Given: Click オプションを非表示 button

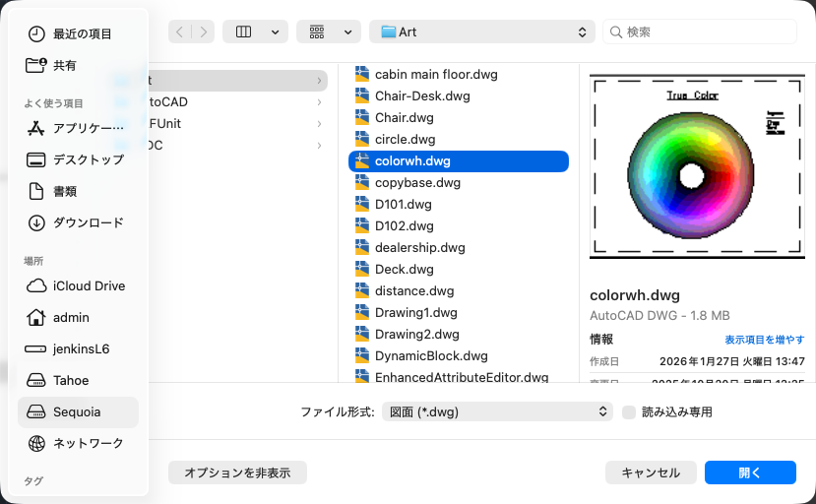Looking at the screenshot, I should click(x=237, y=472).
